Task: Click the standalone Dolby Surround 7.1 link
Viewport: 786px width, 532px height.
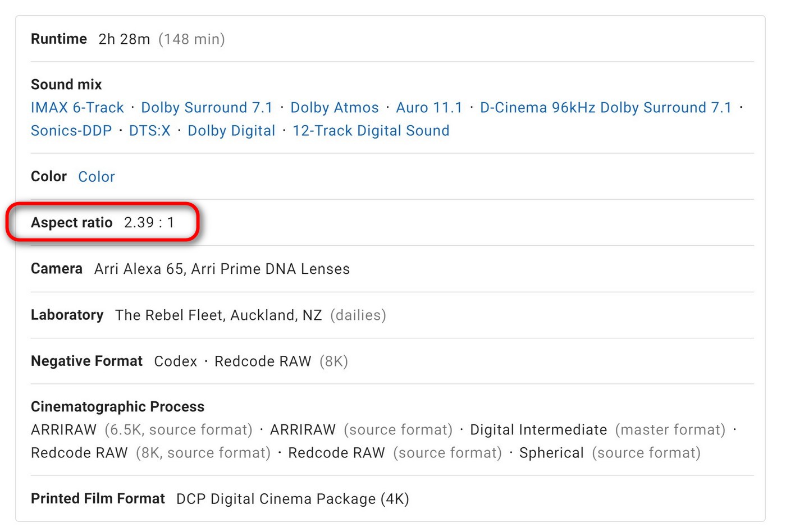Action: (x=206, y=108)
